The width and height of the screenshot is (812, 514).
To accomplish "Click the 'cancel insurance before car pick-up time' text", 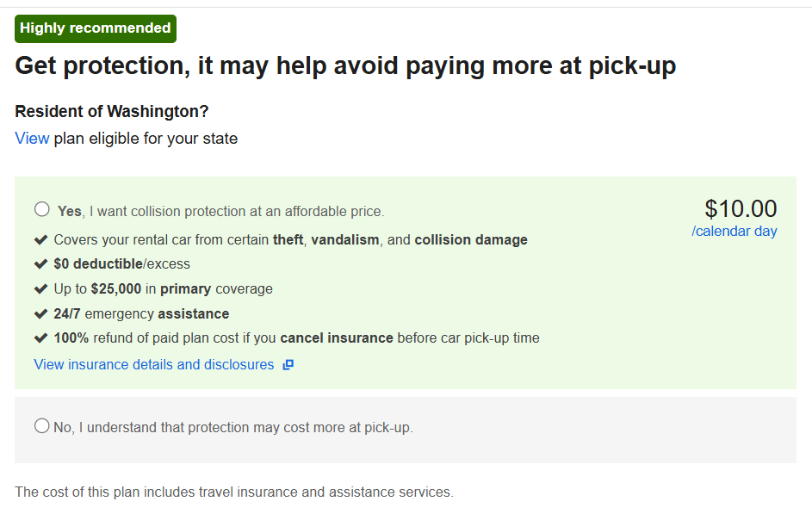I will [410, 338].
